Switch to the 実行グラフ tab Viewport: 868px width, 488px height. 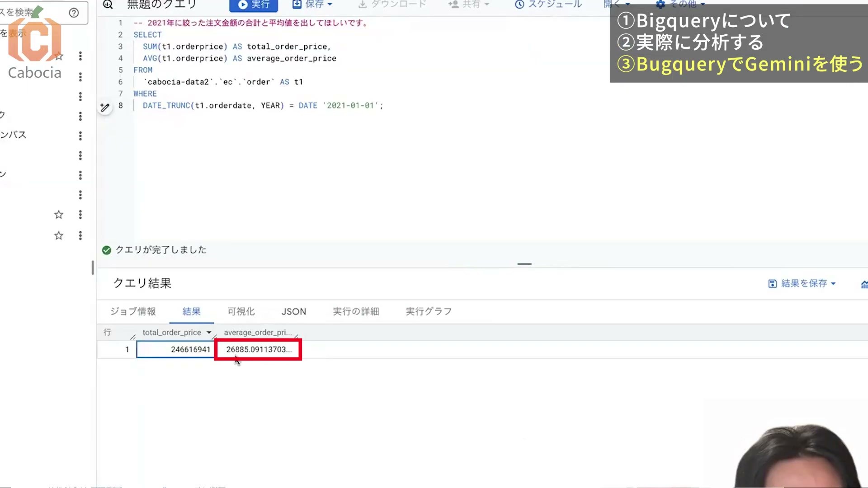[429, 311]
